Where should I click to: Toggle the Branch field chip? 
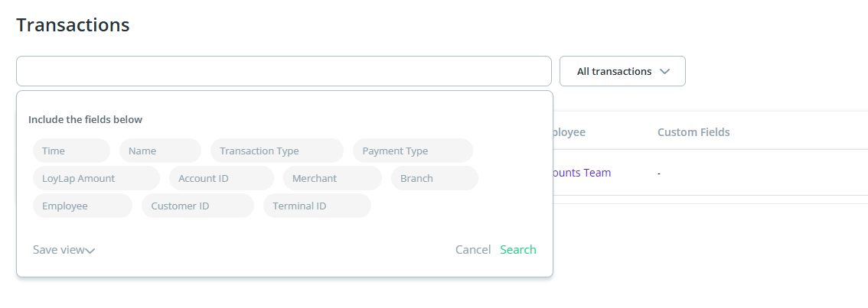(434, 178)
